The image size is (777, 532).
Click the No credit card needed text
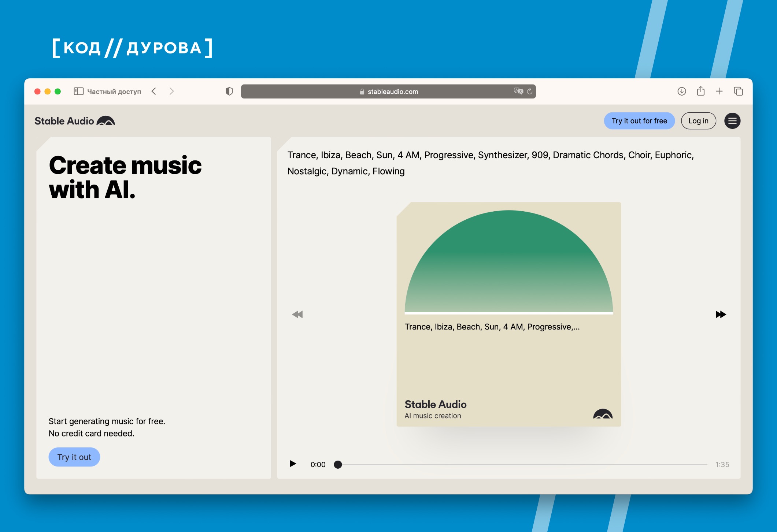[x=92, y=434]
